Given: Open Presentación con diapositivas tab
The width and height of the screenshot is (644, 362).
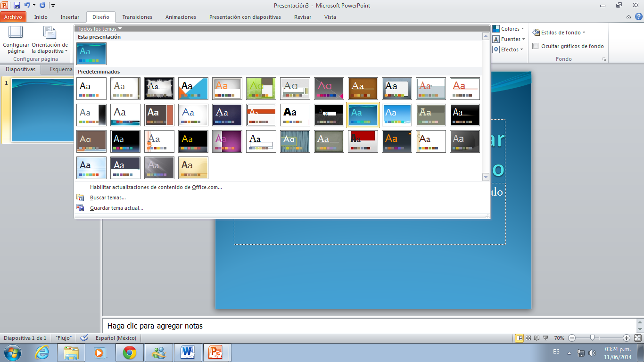Looking at the screenshot, I should click(245, 17).
